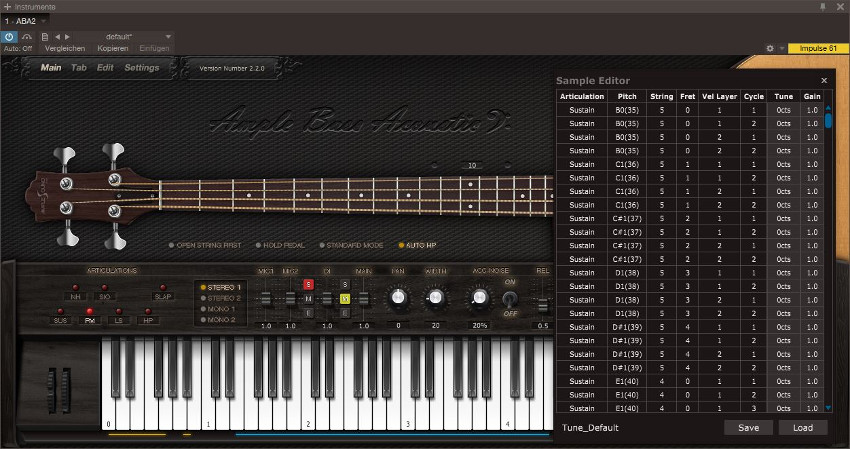Click the Kopieren button
The height and width of the screenshot is (449, 850).
[x=113, y=48]
